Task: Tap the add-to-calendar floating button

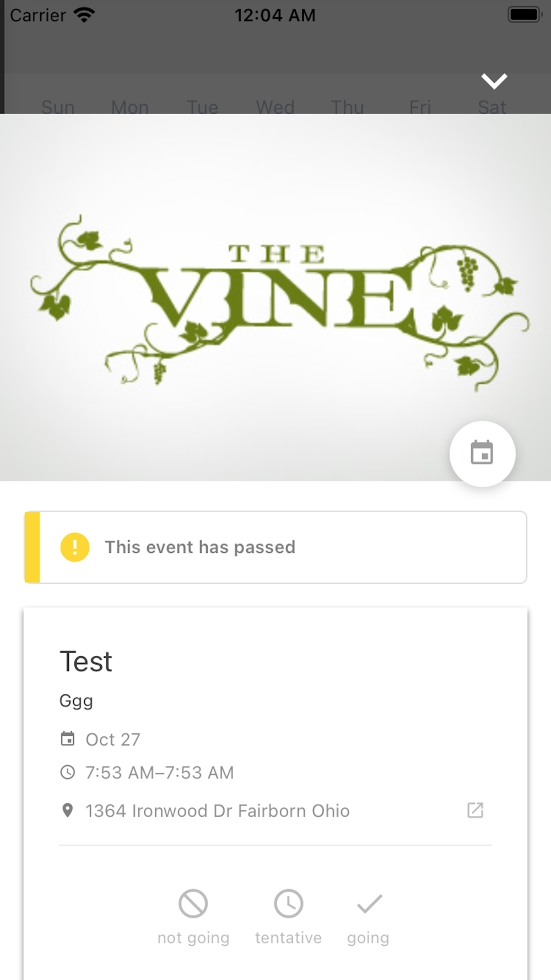Action: pyautogui.click(x=482, y=454)
